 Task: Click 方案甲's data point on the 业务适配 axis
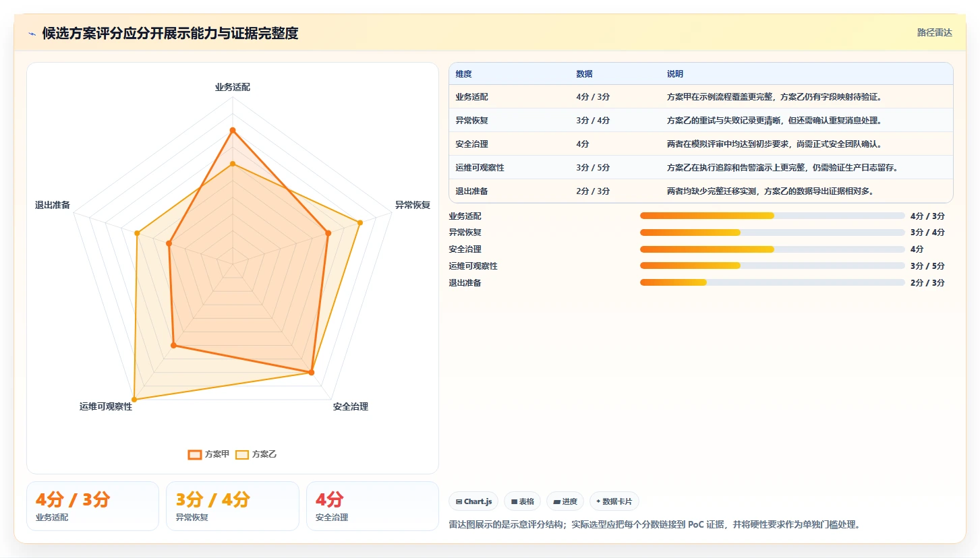pos(232,130)
